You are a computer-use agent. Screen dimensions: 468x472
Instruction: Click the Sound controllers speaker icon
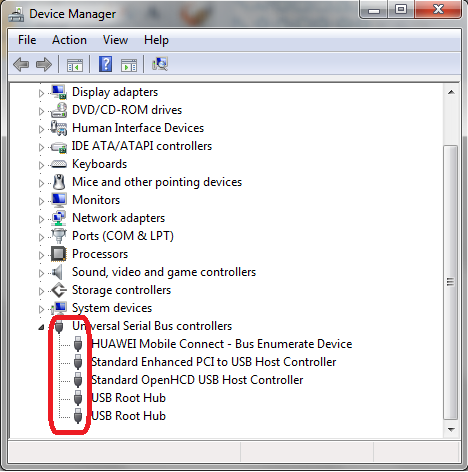[x=58, y=272]
